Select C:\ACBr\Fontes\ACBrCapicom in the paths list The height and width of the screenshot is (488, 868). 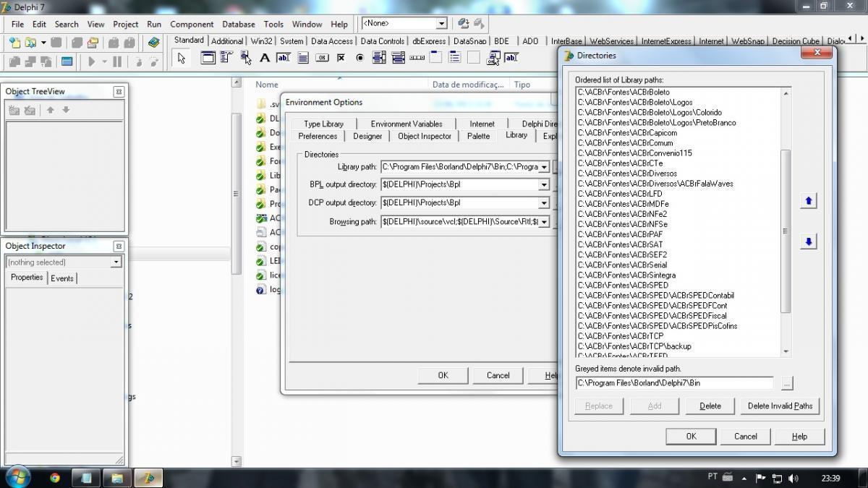pyautogui.click(x=627, y=133)
